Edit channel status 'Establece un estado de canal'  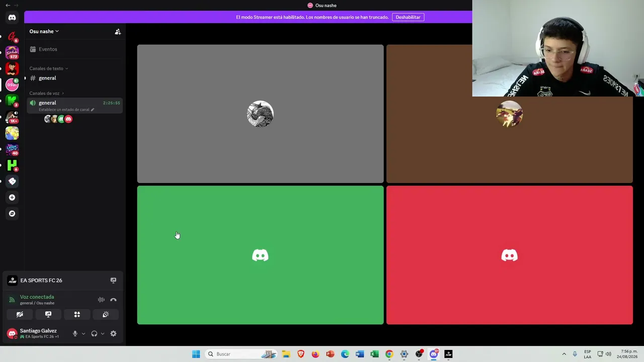(66, 110)
